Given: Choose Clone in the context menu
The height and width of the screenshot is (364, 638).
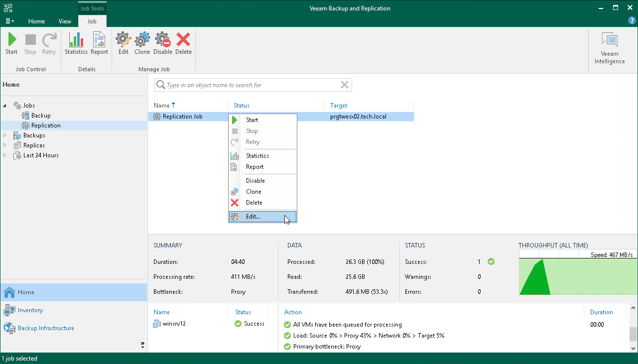Looking at the screenshot, I should tap(262, 191).
